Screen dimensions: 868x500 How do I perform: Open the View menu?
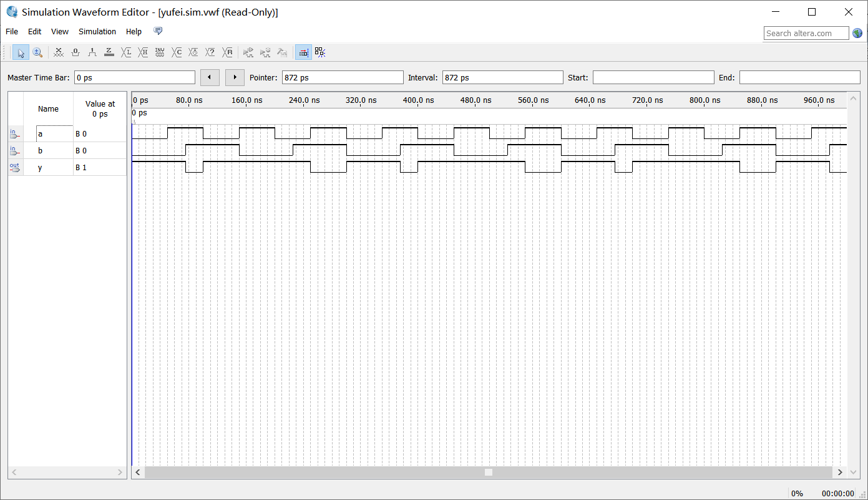click(60, 31)
